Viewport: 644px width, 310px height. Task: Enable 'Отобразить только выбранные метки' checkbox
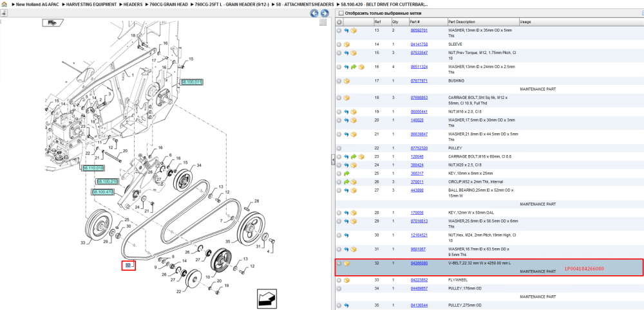[340, 13]
